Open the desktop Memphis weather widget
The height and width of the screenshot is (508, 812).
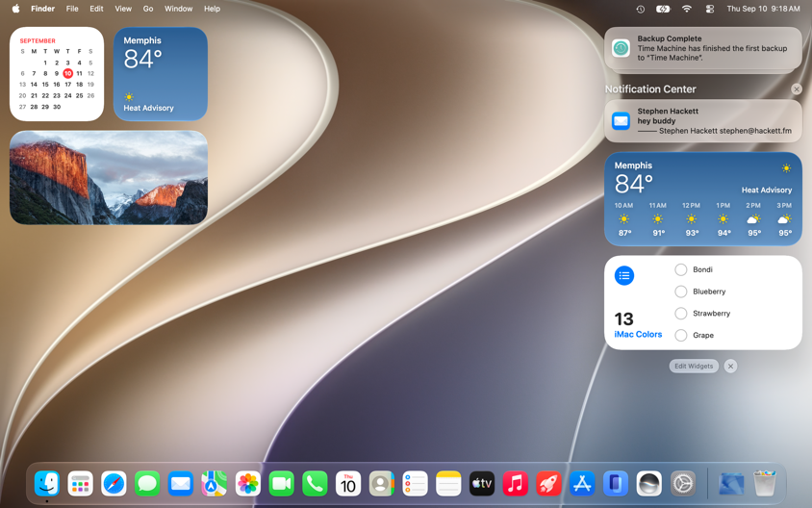(x=161, y=74)
